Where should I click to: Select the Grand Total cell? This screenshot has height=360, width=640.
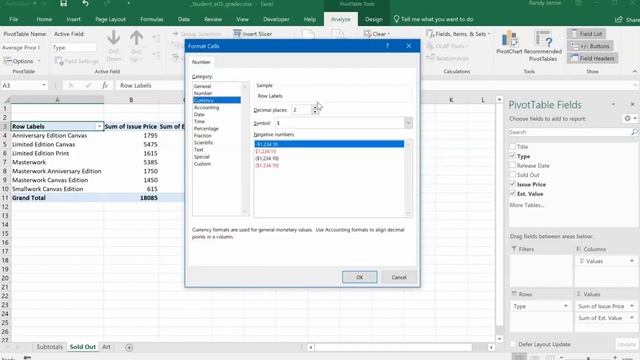(57, 198)
